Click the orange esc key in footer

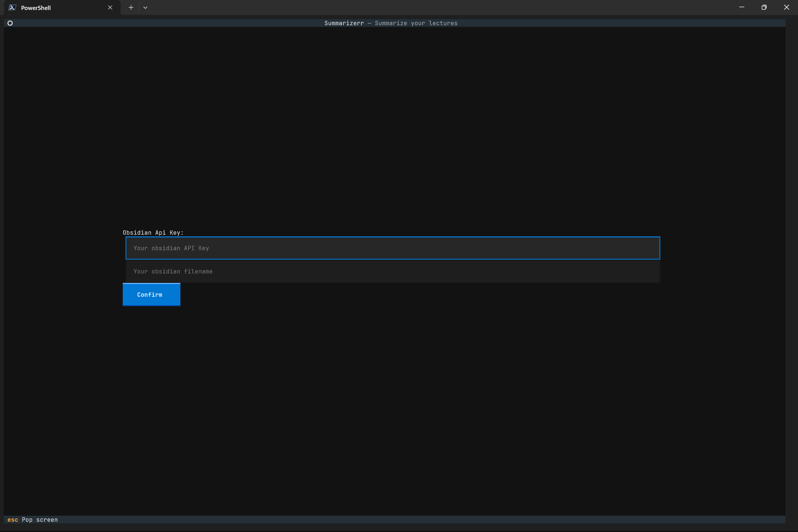(12, 520)
